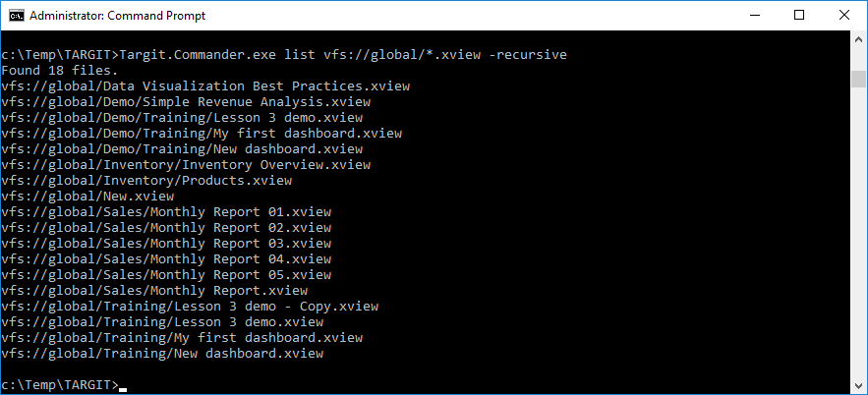Click the 'Administrator: Command Prompt' title bar text
This screenshot has height=395, width=868.
[x=117, y=16]
